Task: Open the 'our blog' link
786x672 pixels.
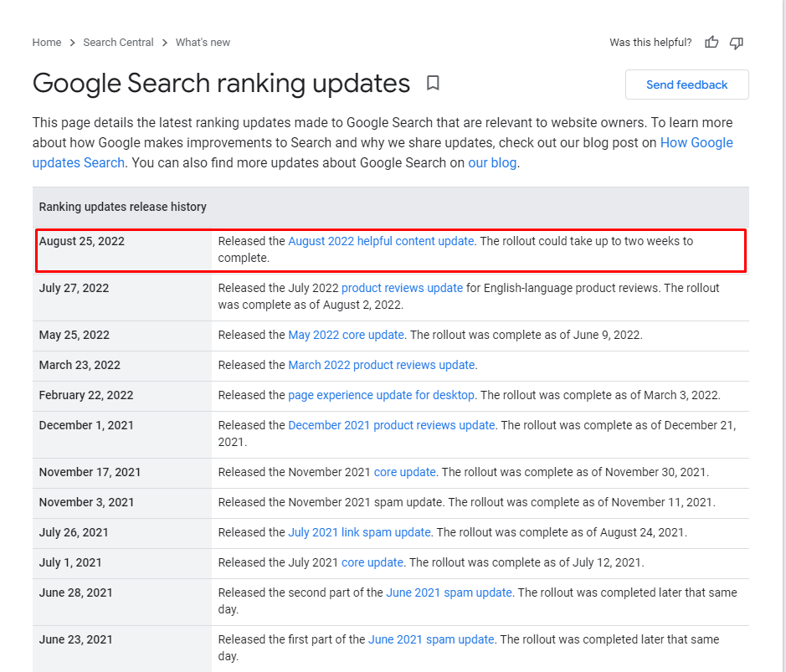Action: tap(492, 163)
